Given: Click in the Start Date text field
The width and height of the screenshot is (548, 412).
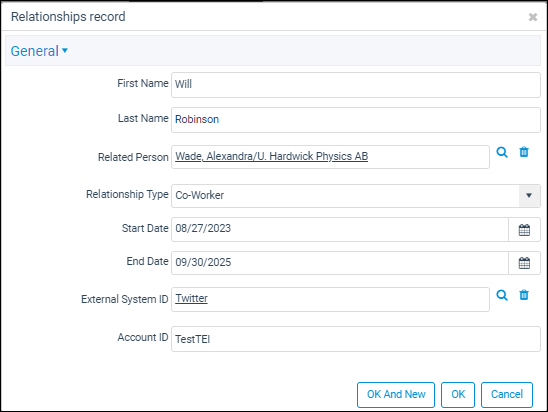Looking at the screenshot, I should pos(340,230).
